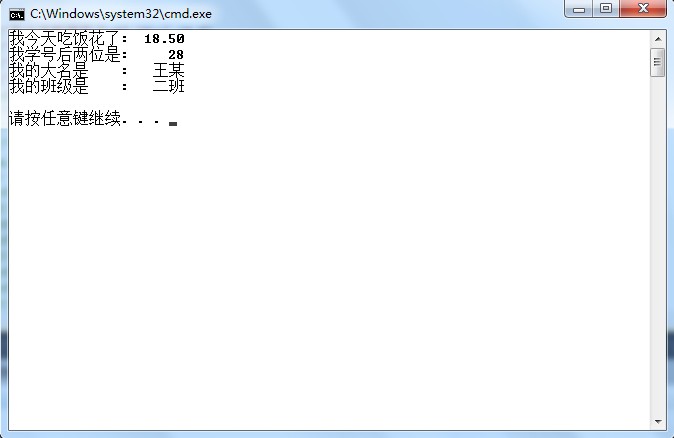The width and height of the screenshot is (674, 438).
Task: Click the label 我的班级是
Action: click(49, 86)
